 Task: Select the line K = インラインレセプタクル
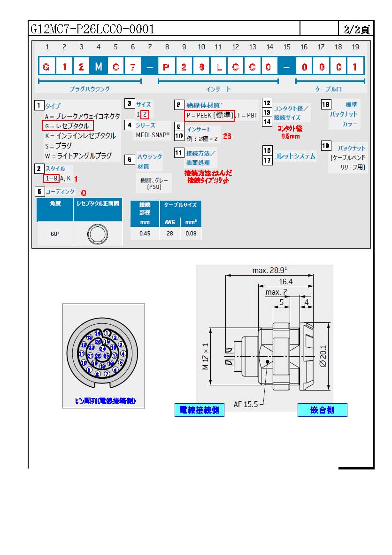click(80, 135)
